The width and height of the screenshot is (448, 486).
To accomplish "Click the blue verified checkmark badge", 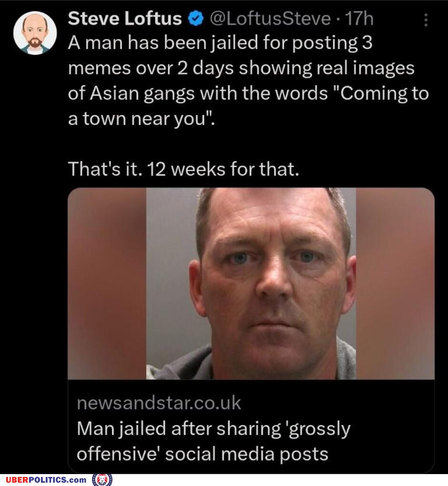I will point(195,19).
